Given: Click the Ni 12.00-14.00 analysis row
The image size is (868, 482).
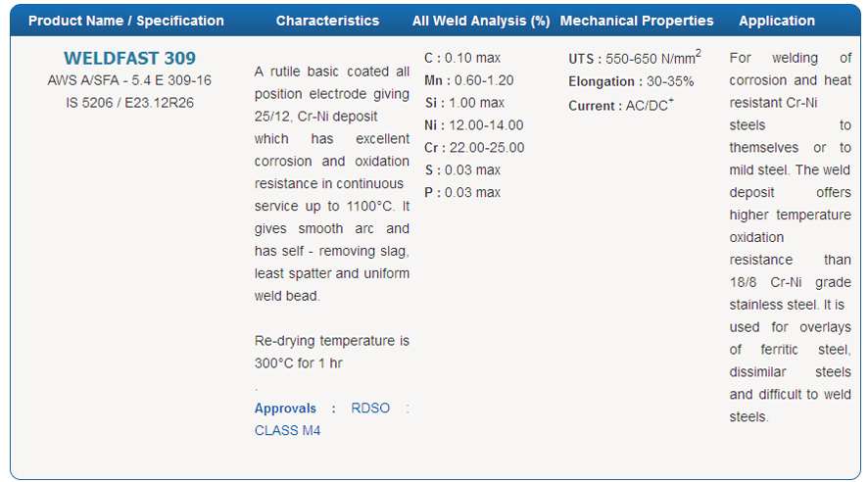Looking at the screenshot, I should [474, 125].
